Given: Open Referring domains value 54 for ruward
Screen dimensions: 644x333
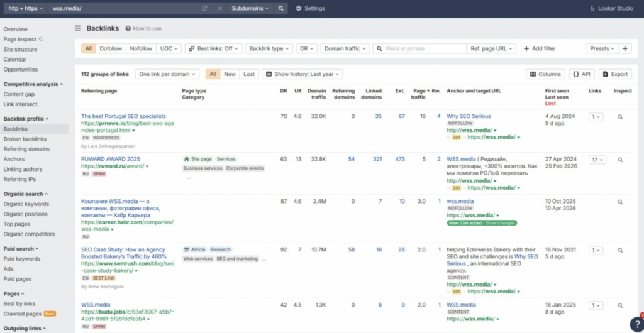Looking at the screenshot, I should 351,159.
